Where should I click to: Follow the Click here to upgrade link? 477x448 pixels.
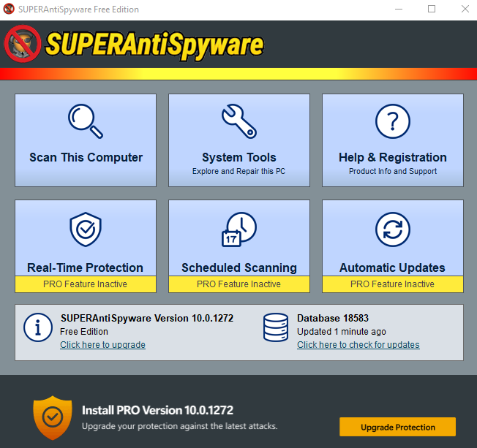[102, 345]
